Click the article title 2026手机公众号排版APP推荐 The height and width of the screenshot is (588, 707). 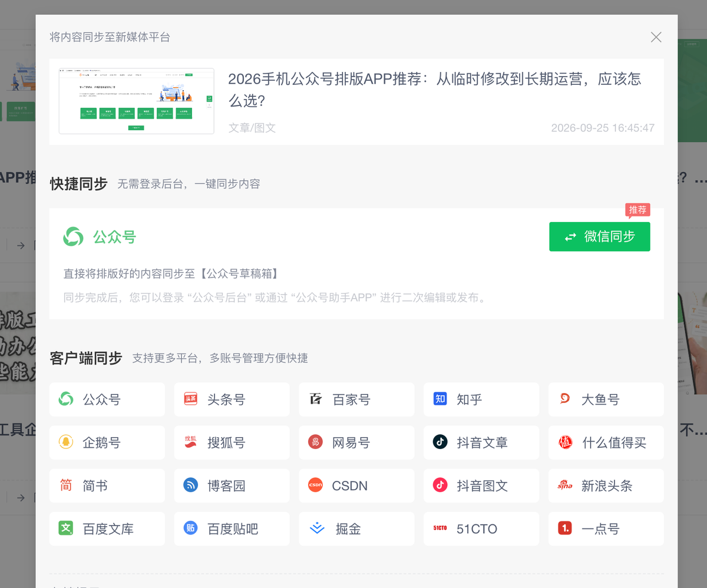coord(435,90)
